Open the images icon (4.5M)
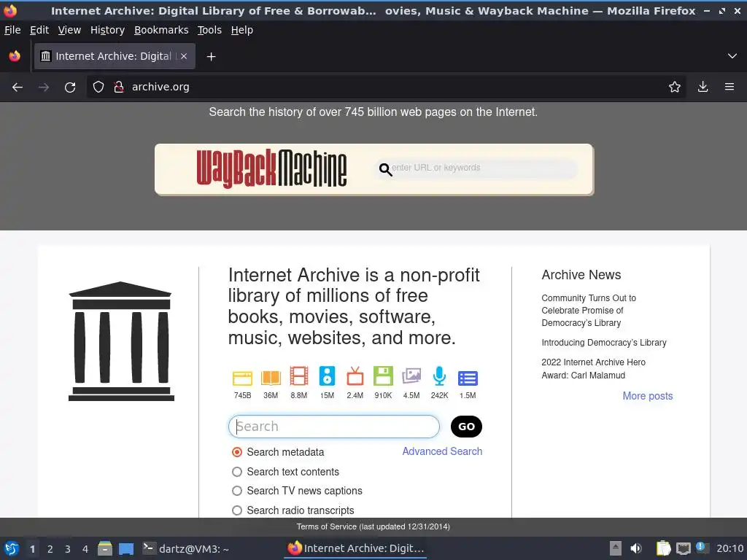Viewport: 747px width, 560px height. coord(411,376)
